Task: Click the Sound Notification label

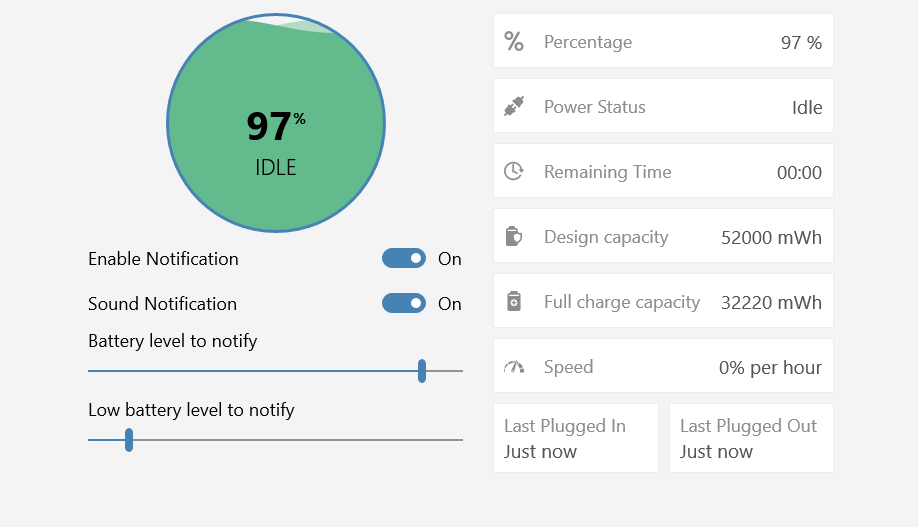Action: 162,304
